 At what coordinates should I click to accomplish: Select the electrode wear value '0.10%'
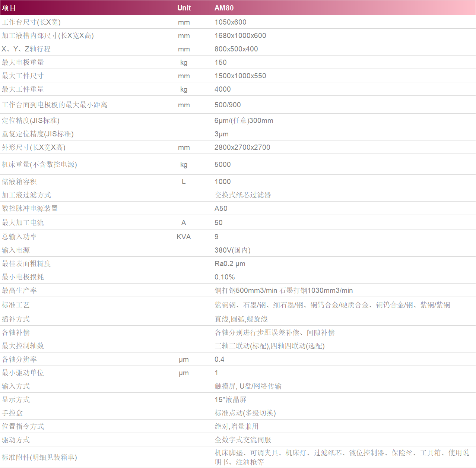(x=225, y=277)
